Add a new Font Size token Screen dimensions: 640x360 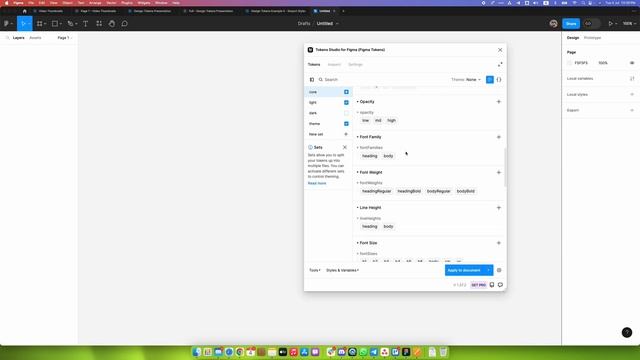click(x=498, y=243)
